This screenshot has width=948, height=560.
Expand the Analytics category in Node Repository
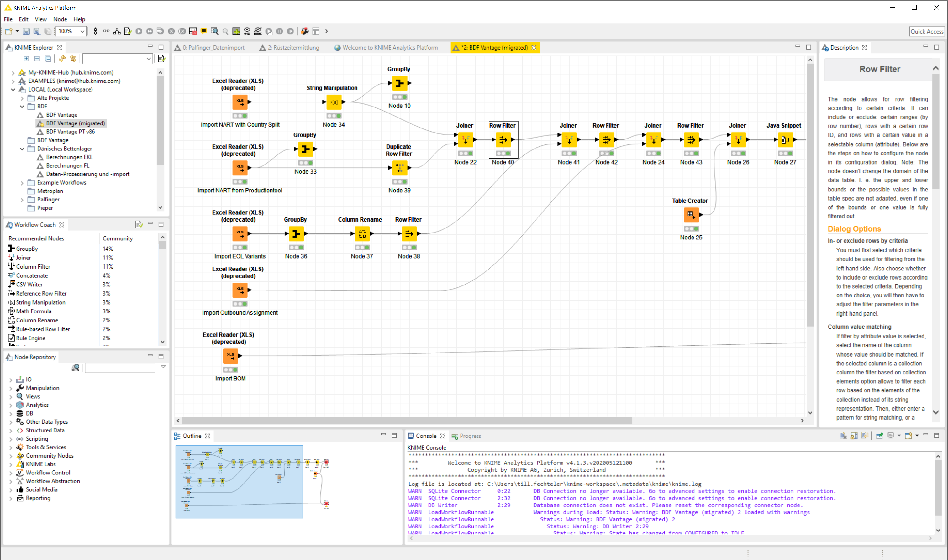pos(11,405)
